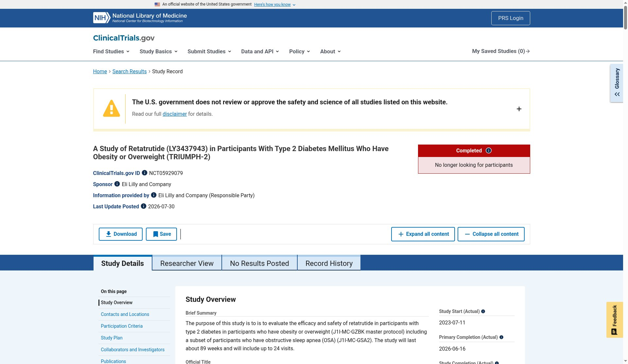
Task: Click info icon beside Sponsor label
Action: [x=117, y=184]
